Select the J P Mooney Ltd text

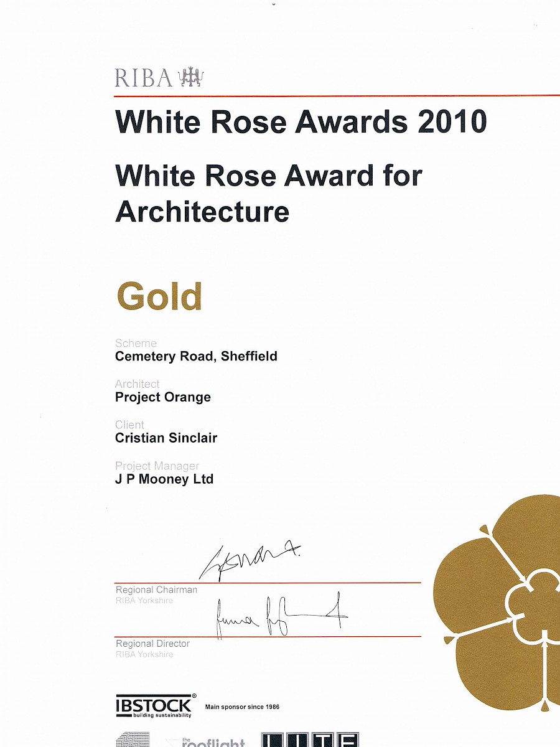pyautogui.click(x=164, y=479)
